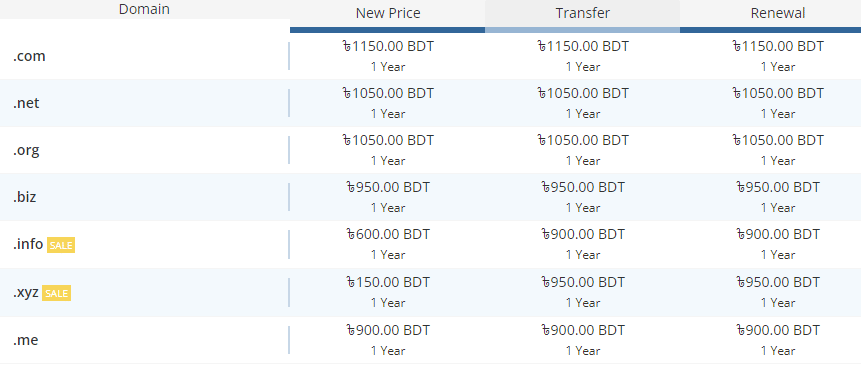The width and height of the screenshot is (861, 368).
Task: Click the .org domain label
Action: pos(26,150)
